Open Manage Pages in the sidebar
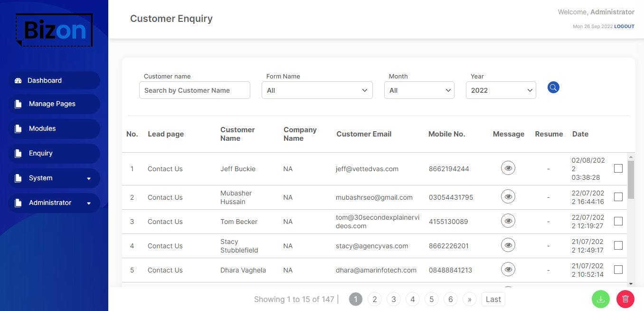 click(52, 104)
